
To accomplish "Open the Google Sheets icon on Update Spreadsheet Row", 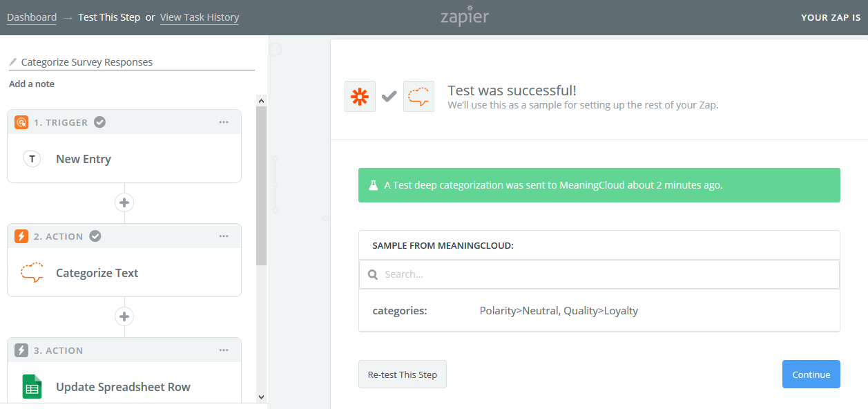I will coord(32,386).
